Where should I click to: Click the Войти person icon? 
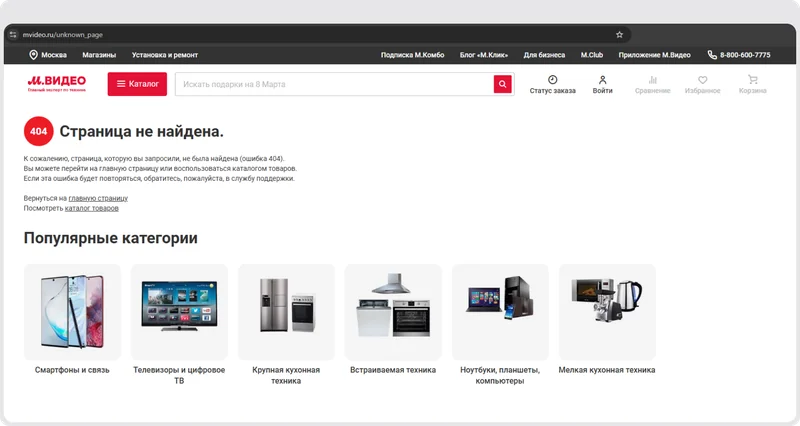coord(603,80)
